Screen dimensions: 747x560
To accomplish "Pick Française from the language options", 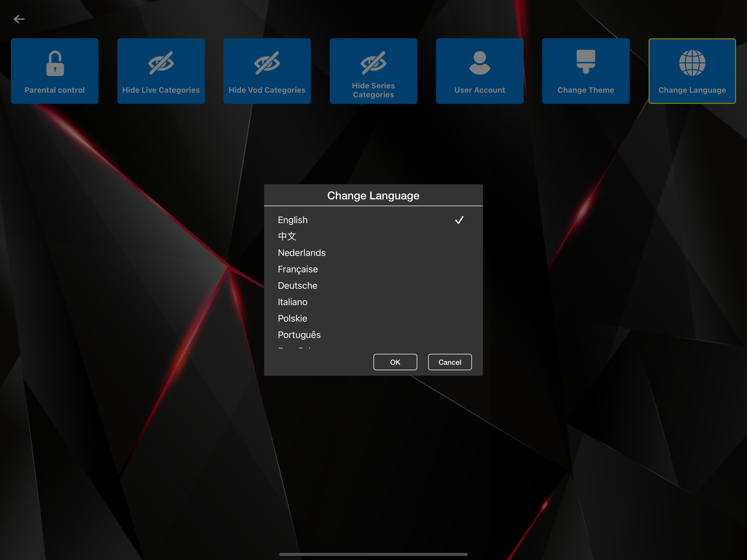I will tap(297, 269).
